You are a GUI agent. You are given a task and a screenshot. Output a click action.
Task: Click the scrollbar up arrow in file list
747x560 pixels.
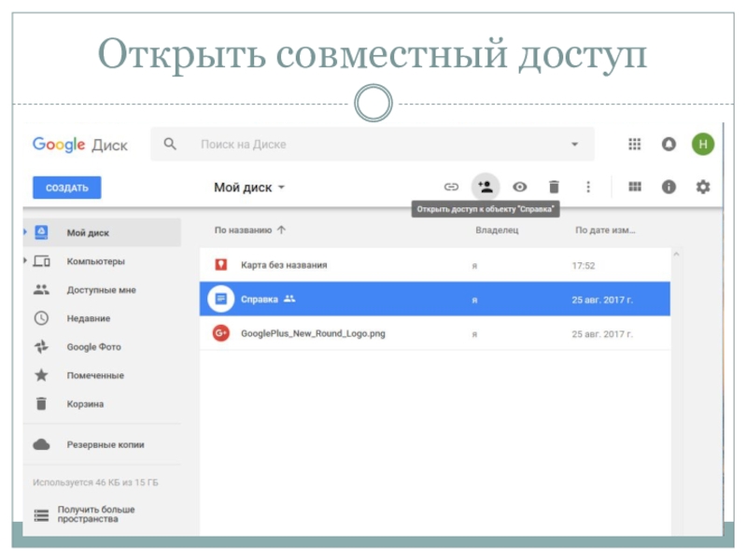coord(676,254)
